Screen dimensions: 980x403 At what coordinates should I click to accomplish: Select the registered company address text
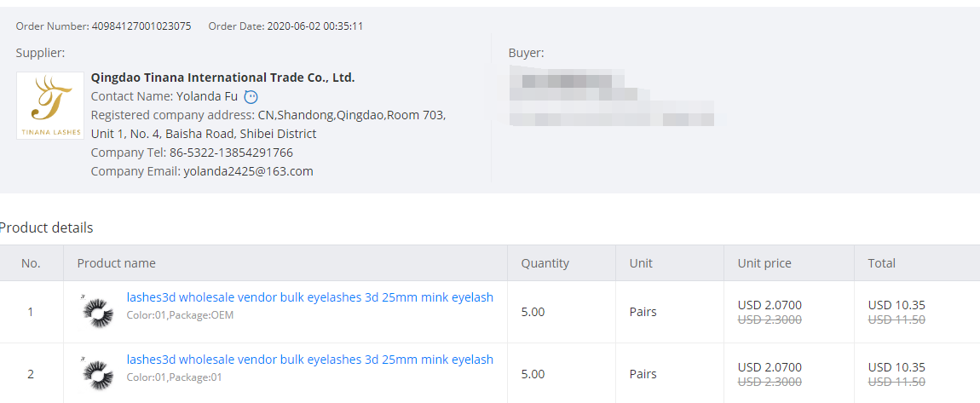[x=268, y=124]
